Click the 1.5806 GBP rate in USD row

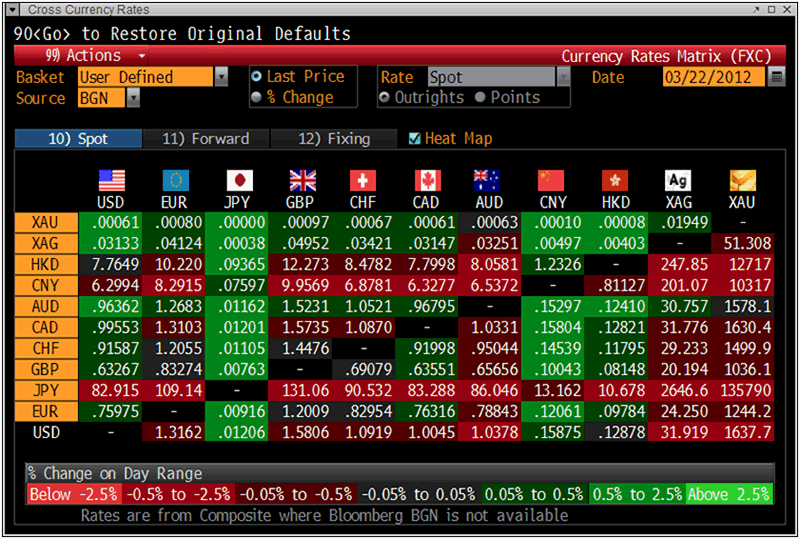[300, 432]
